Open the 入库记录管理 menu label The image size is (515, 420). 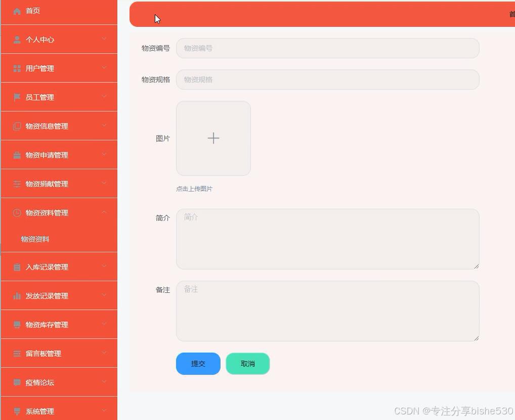click(47, 267)
